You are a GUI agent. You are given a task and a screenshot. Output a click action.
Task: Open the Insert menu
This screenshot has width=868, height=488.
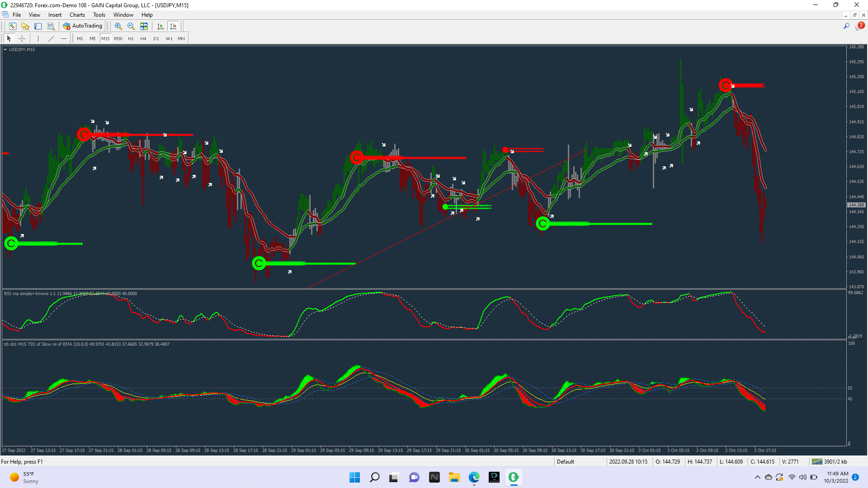click(55, 15)
